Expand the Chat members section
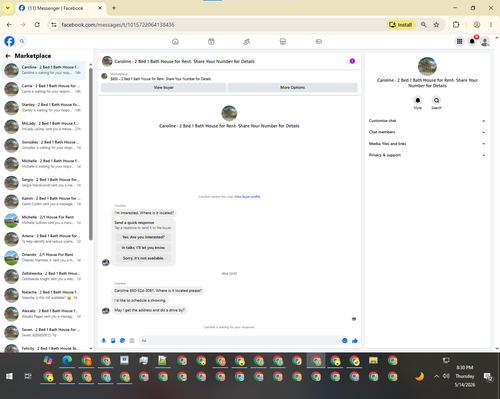 pos(427,132)
